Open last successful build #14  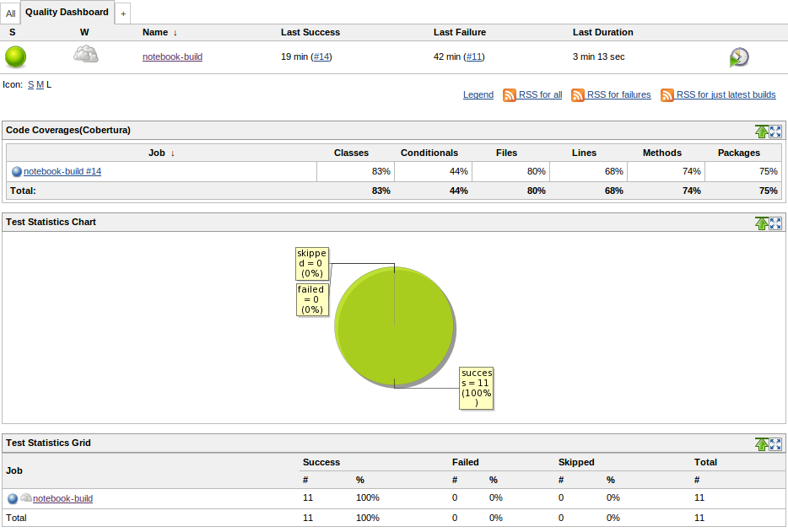(x=321, y=57)
